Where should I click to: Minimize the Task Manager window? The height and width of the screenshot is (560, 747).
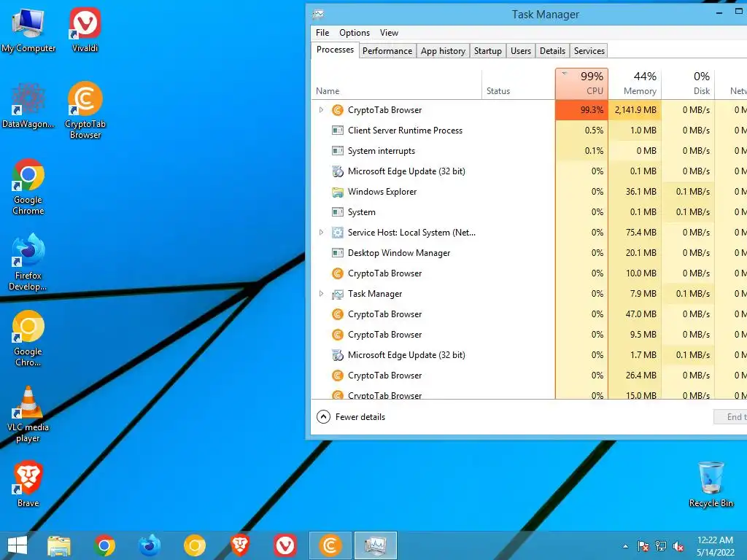719,13
